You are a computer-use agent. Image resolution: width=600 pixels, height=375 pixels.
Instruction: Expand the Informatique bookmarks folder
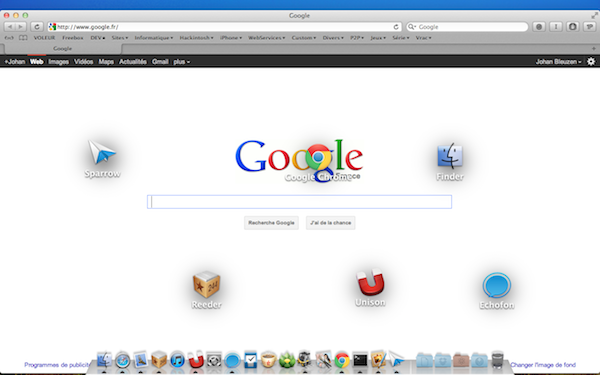(154, 38)
